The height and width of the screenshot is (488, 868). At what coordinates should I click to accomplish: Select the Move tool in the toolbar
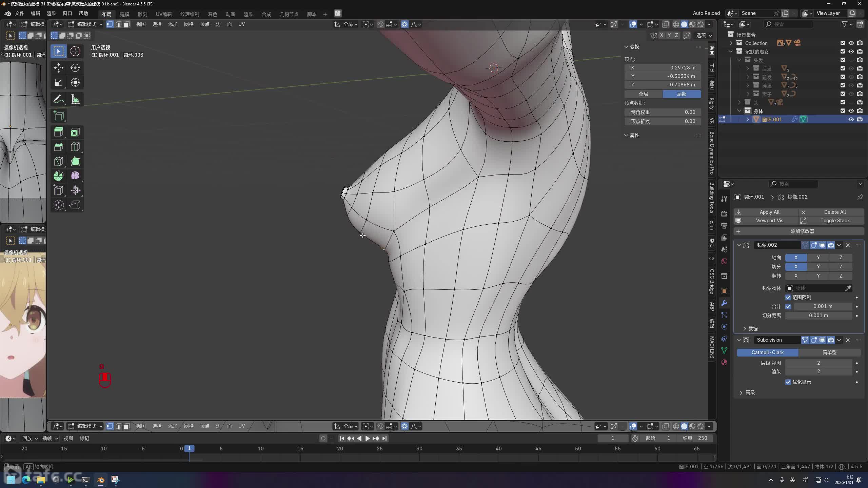coord(58,68)
